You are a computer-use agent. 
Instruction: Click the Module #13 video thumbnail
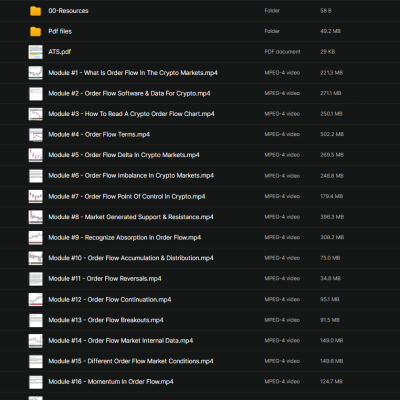35,320
